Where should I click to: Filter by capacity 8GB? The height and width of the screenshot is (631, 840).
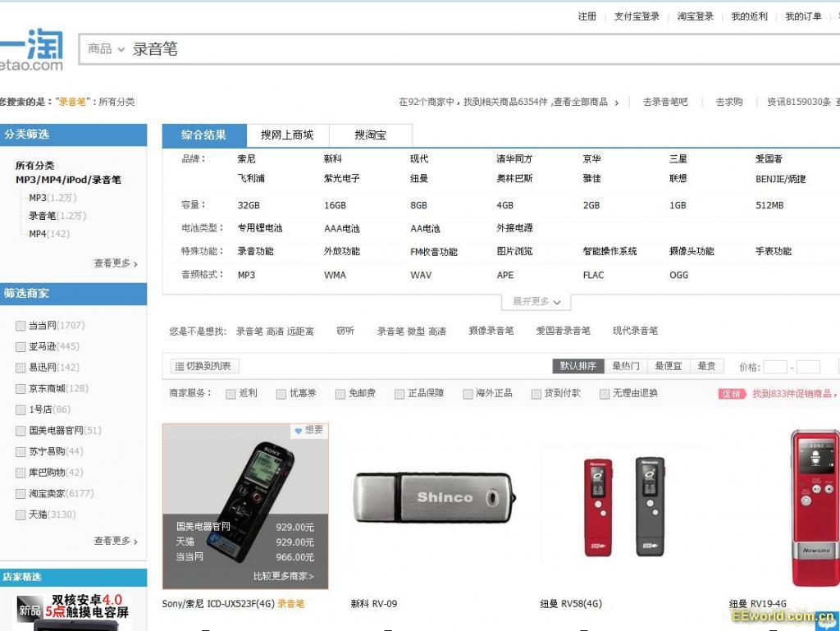pos(418,206)
